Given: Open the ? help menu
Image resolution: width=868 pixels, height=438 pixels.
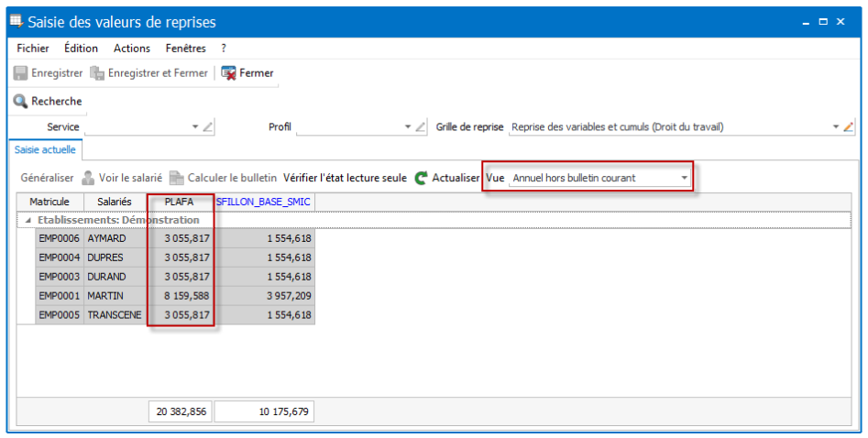Looking at the screenshot, I should 224,49.
